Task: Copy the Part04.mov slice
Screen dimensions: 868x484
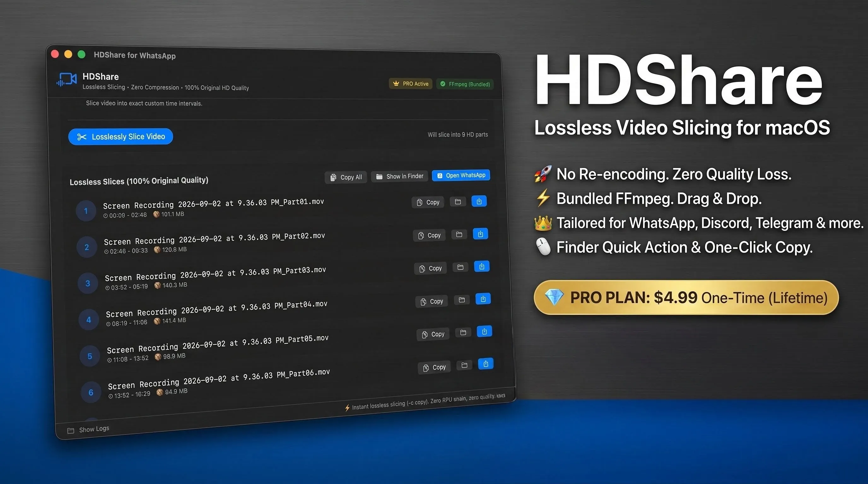Action: [x=432, y=301]
